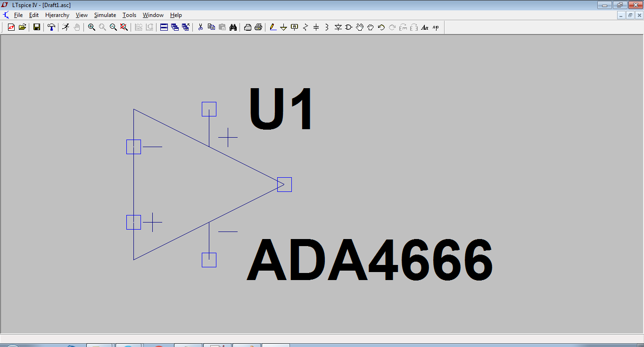Place a Diode from the toolbar
644x347 pixels.
tap(338, 27)
